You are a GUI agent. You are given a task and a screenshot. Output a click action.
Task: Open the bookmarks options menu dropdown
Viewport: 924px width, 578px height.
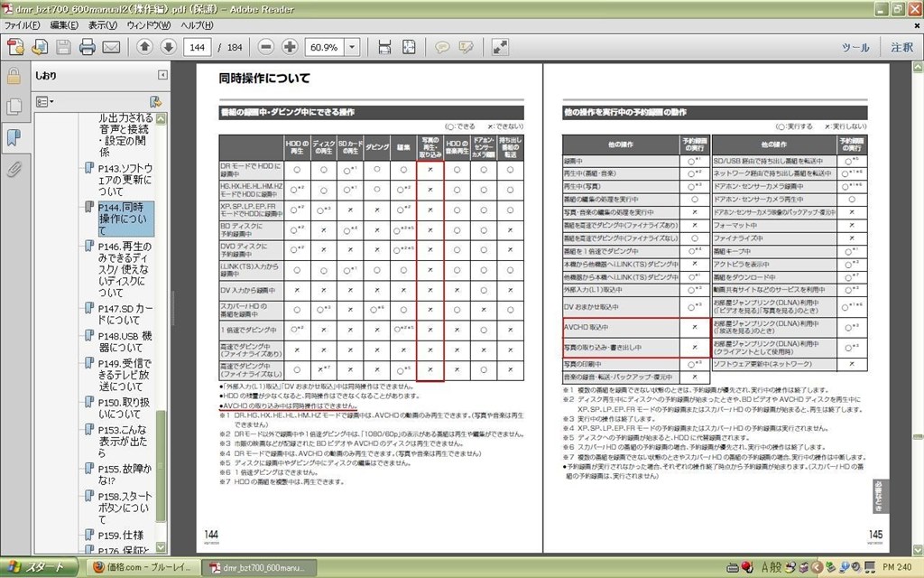point(45,102)
